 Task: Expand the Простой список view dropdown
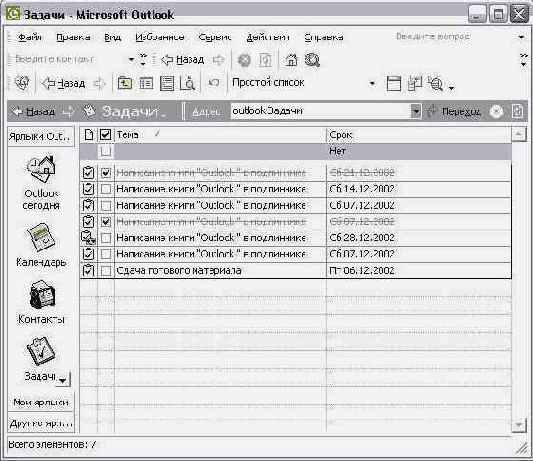(372, 83)
